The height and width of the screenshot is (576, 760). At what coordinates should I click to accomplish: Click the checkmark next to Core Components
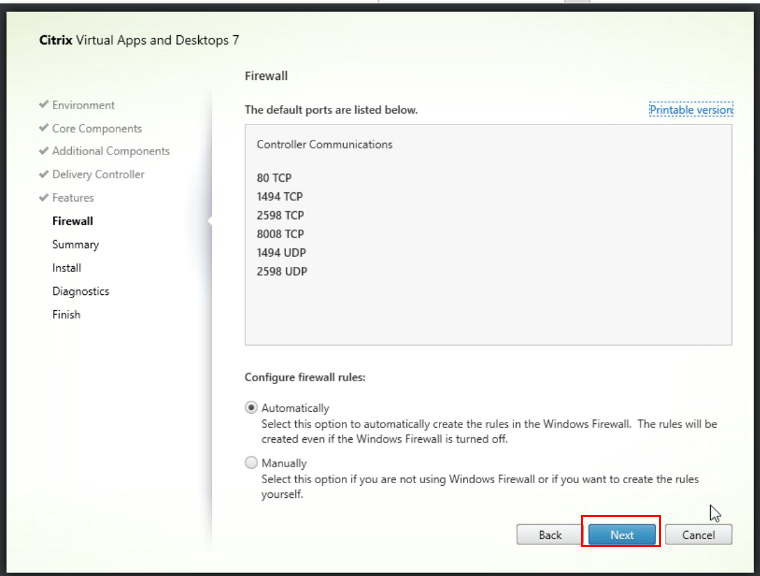click(43, 128)
